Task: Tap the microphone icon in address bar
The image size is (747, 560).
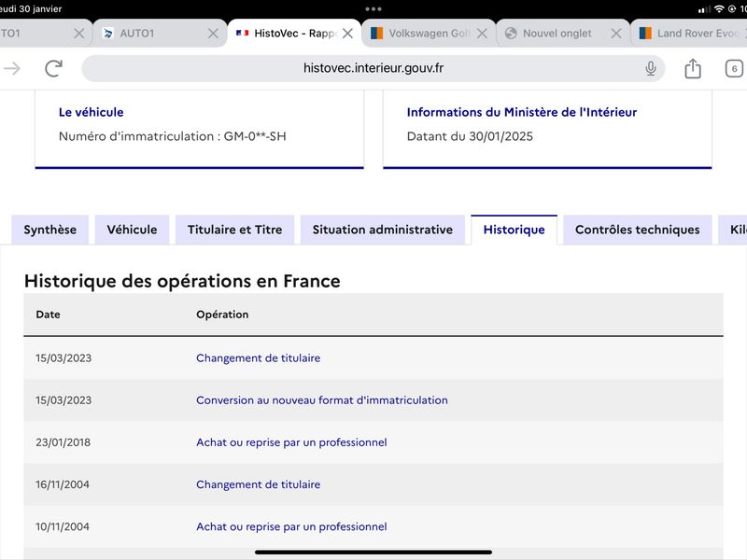Action: [650, 68]
